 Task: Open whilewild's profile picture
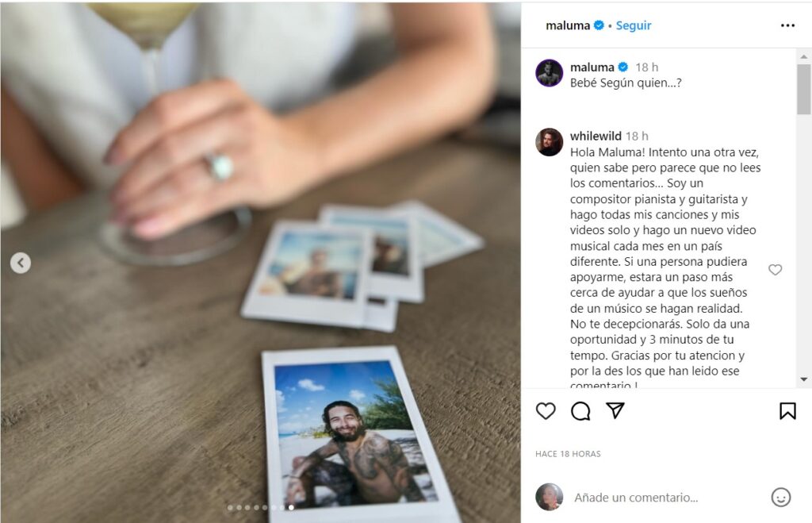click(549, 142)
